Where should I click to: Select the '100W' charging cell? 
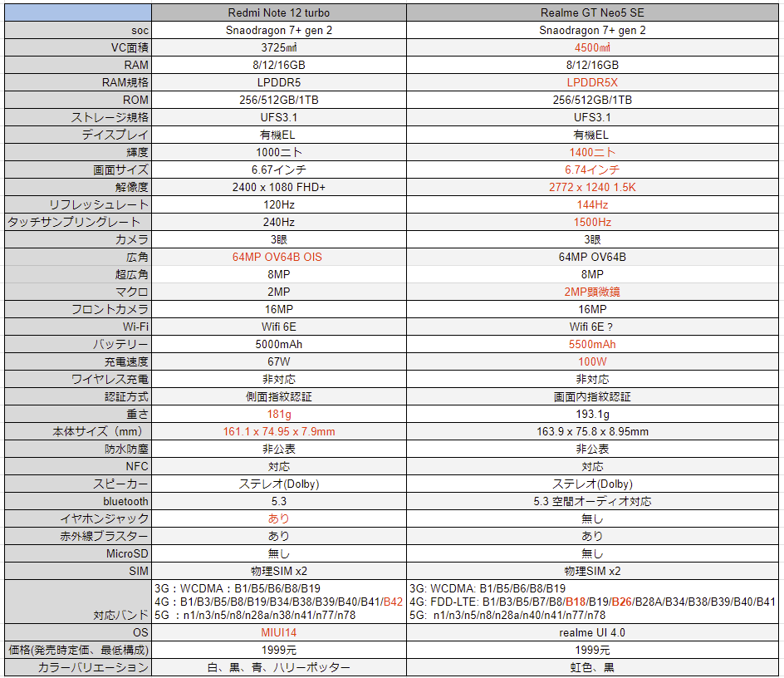pyautogui.click(x=592, y=361)
